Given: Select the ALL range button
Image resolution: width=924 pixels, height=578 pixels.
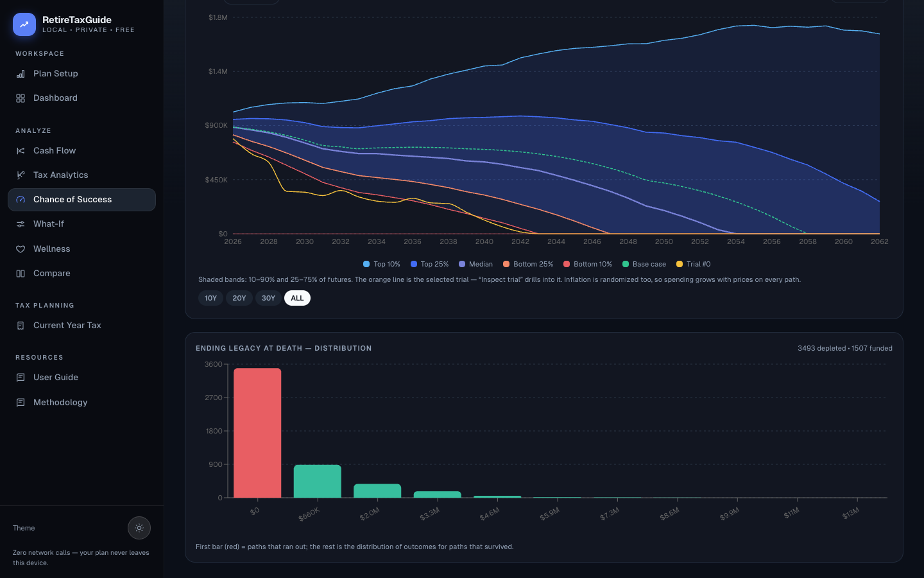Looking at the screenshot, I should pos(297,298).
